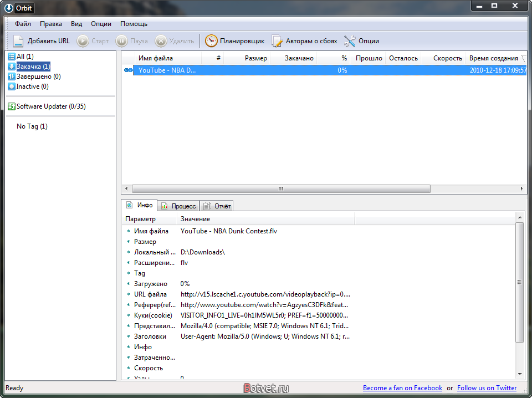The image size is (532, 398).
Task: Open the Помощь menu
Action: click(134, 24)
